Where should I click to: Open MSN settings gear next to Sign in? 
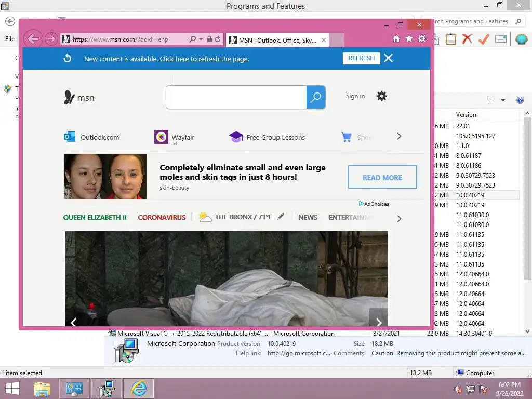(382, 96)
